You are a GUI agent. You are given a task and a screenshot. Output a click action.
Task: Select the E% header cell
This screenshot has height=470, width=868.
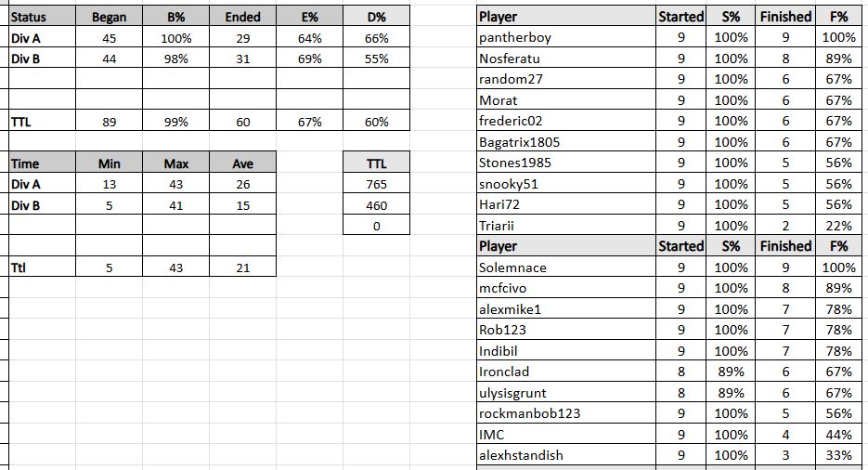[309, 17]
